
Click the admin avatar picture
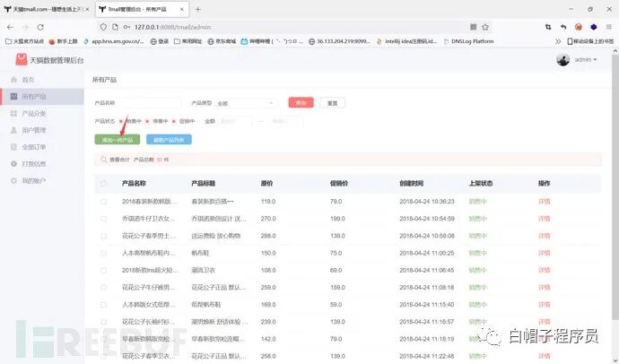coord(563,59)
